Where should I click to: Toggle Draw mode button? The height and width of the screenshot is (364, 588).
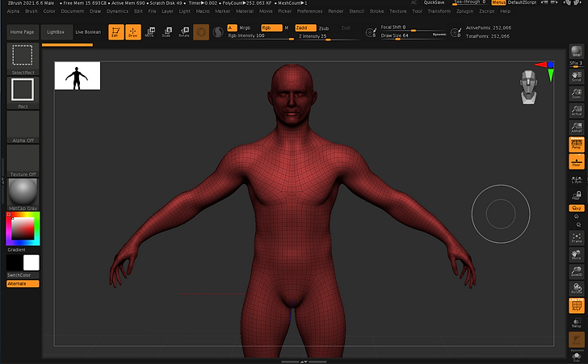[x=133, y=31]
